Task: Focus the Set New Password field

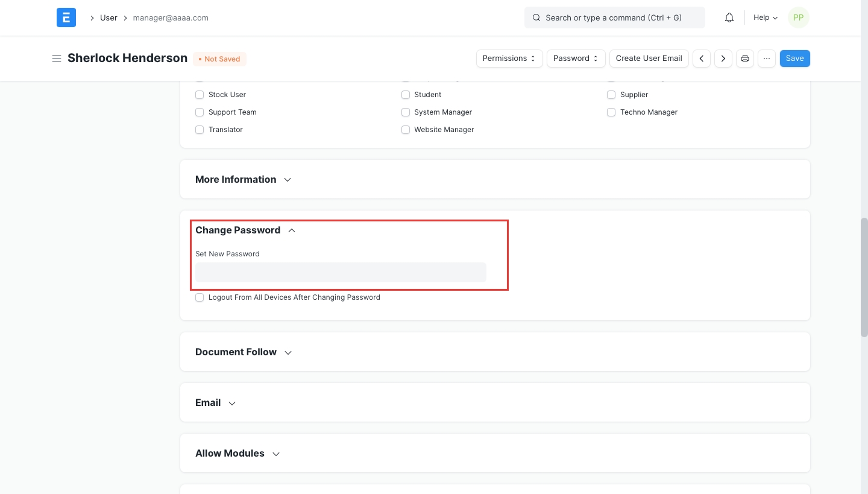Action: pyautogui.click(x=341, y=273)
